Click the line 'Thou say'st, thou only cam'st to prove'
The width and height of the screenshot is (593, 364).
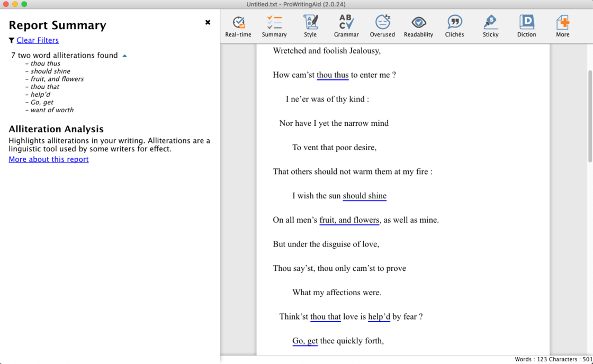(339, 268)
